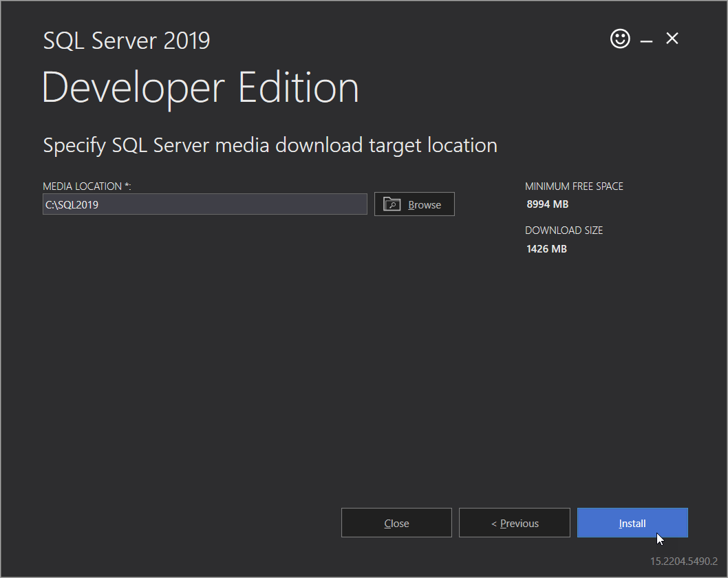The width and height of the screenshot is (728, 578).
Task: Select the 8994 MB minimum free space value
Action: 548,204
